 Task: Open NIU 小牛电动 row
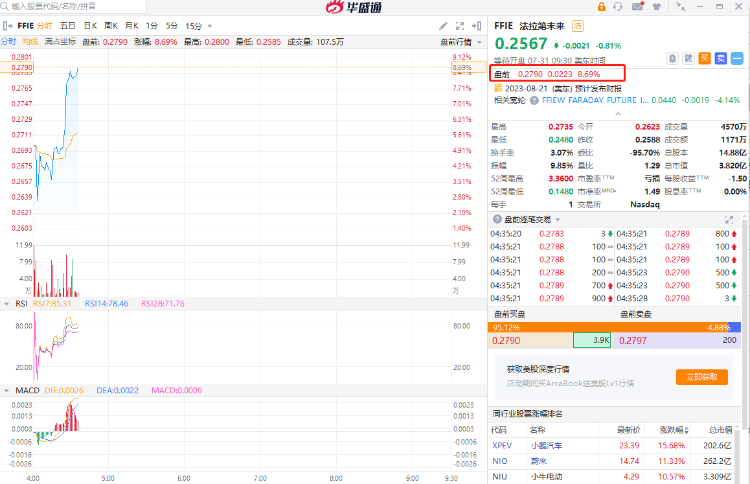click(x=612, y=477)
